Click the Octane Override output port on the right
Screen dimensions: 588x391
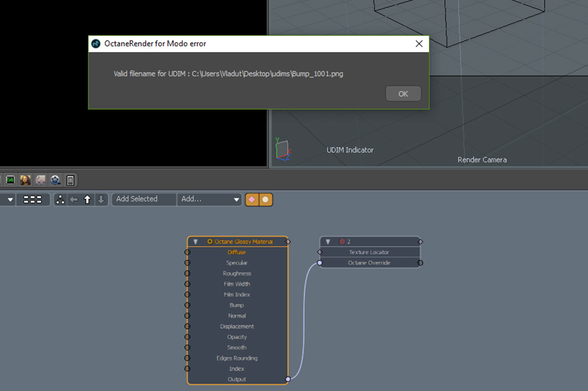tap(420, 263)
